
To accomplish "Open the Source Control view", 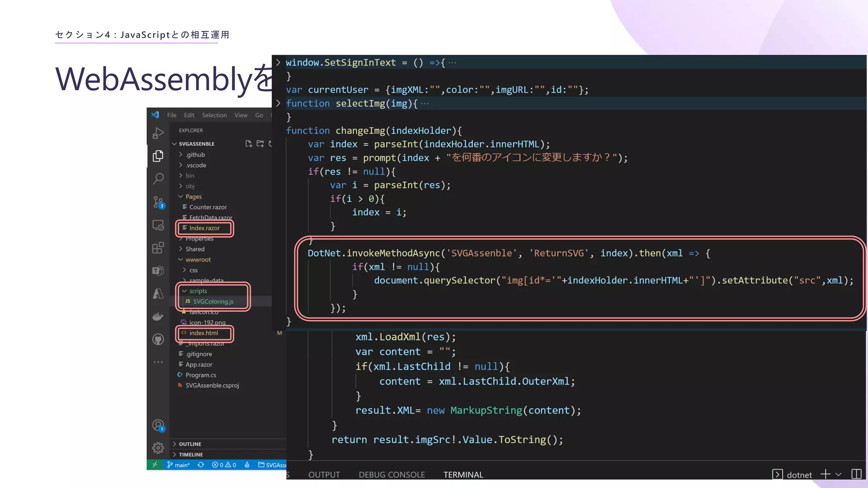I will 158,202.
